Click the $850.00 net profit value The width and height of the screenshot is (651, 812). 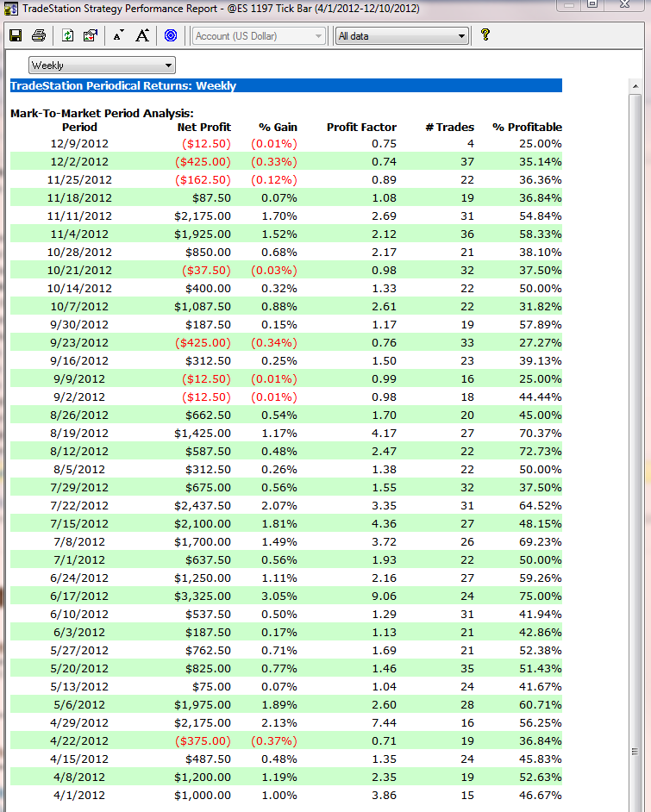pos(208,253)
